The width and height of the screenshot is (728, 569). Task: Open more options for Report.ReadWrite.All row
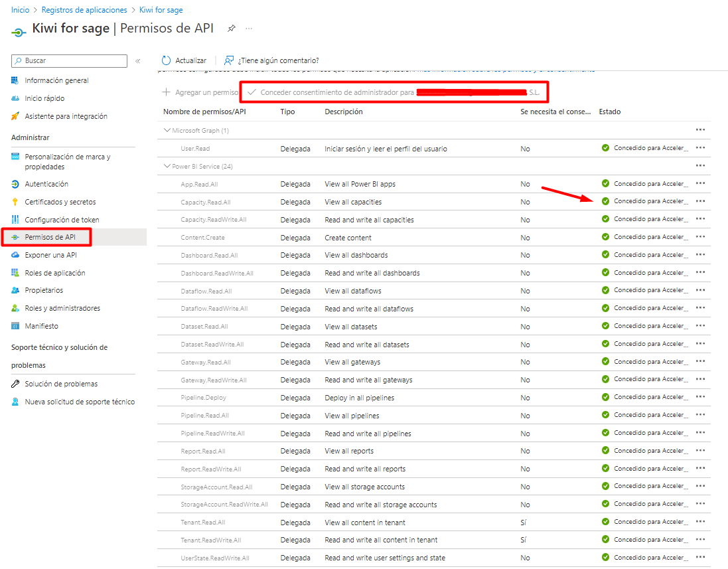tap(700, 468)
